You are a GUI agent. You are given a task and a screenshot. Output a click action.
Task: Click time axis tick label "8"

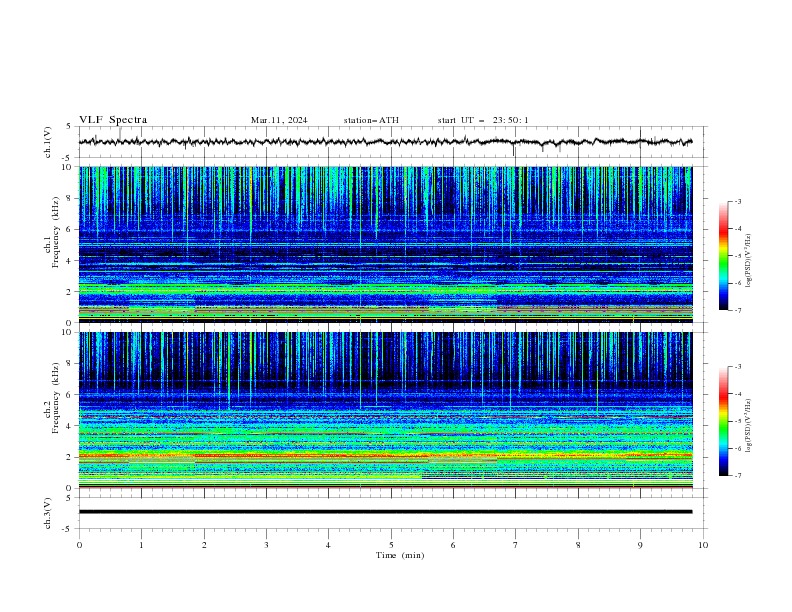coord(578,545)
